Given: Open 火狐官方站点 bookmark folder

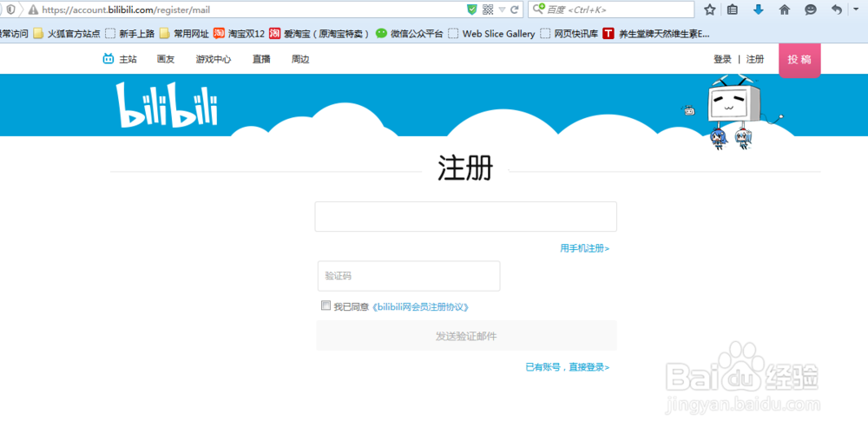Looking at the screenshot, I should coord(67,34).
